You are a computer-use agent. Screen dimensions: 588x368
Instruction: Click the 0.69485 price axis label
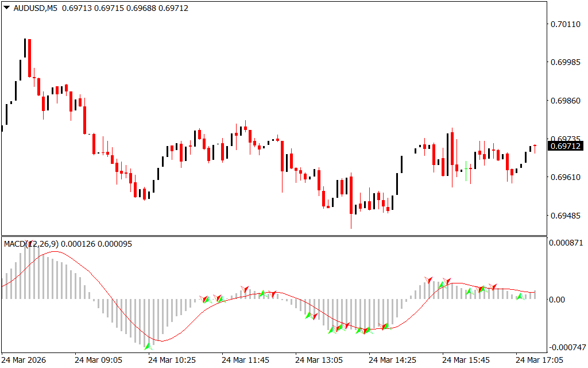tap(565, 216)
